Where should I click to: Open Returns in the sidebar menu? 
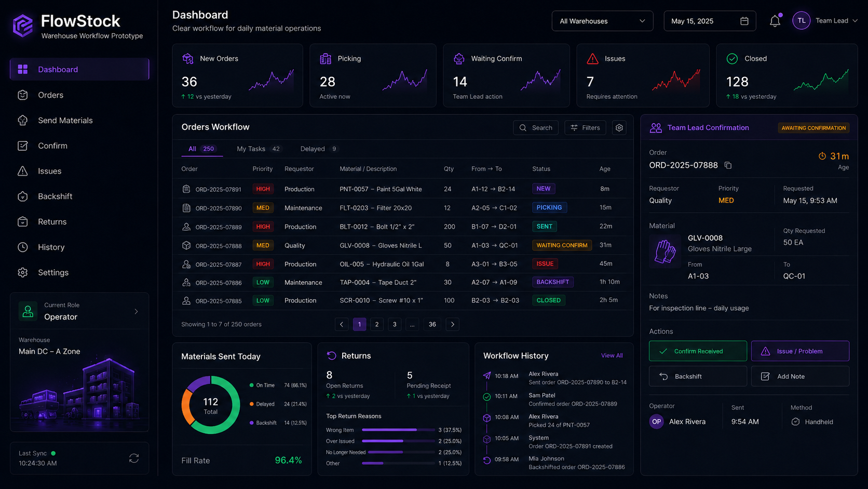coord(79,222)
